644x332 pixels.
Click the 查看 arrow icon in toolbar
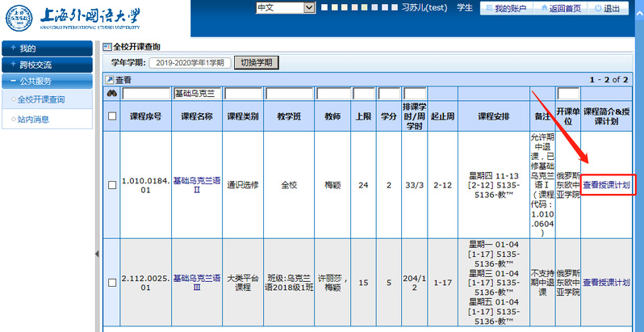pyautogui.click(x=111, y=80)
